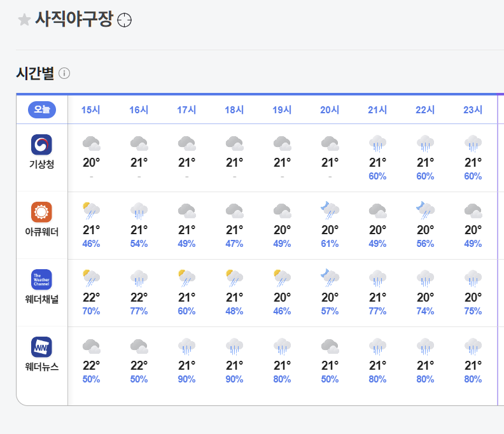Select the 19시 hour column header
The width and height of the screenshot is (504, 434).
click(282, 110)
